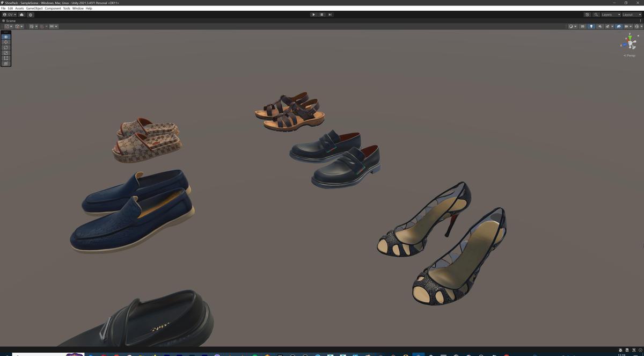Screen dimensions: 644x356
Task: Select the Rotate tool in the Tools overlay
Action: click(x=5, y=47)
